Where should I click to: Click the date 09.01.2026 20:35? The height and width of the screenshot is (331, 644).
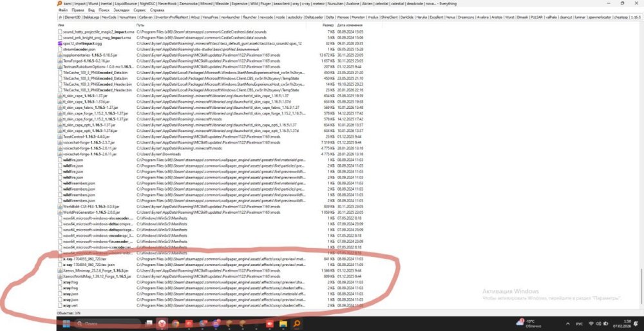pos(350,43)
